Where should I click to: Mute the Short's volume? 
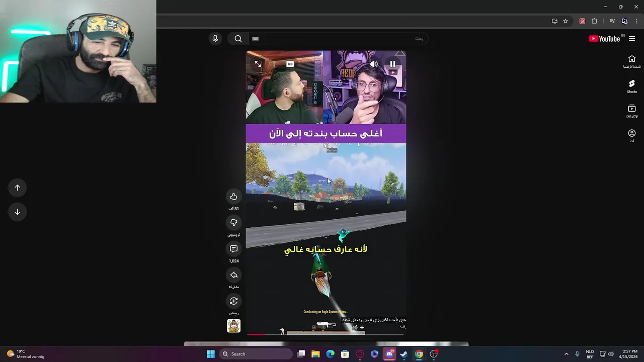tap(374, 64)
